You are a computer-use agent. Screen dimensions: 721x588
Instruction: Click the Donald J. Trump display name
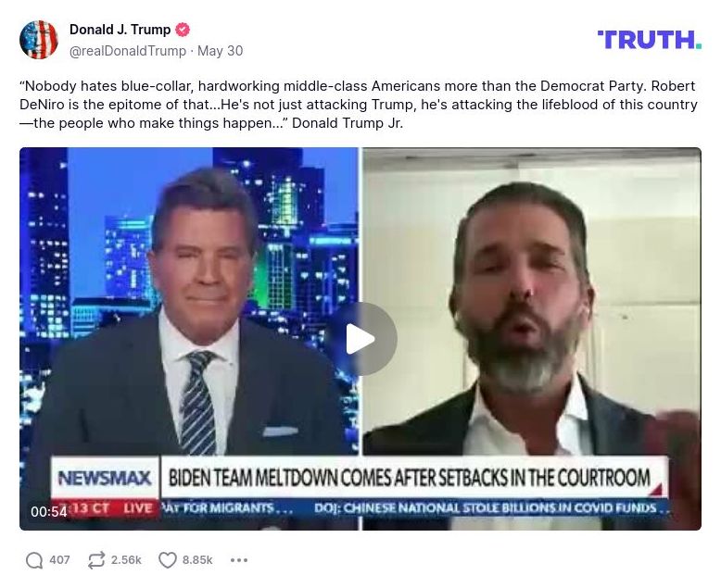pyautogui.click(x=120, y=30)
